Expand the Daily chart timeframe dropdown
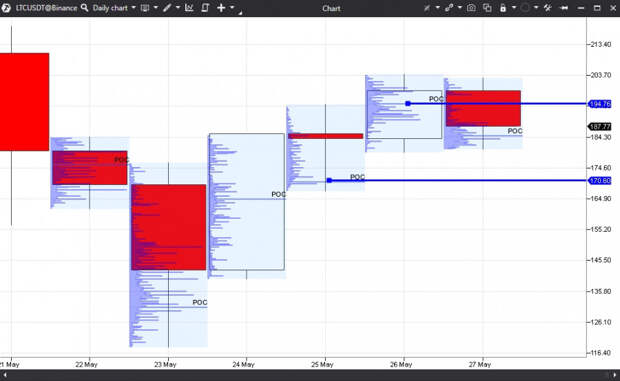This screenshot has height=381, width=620. click(133, 8)
